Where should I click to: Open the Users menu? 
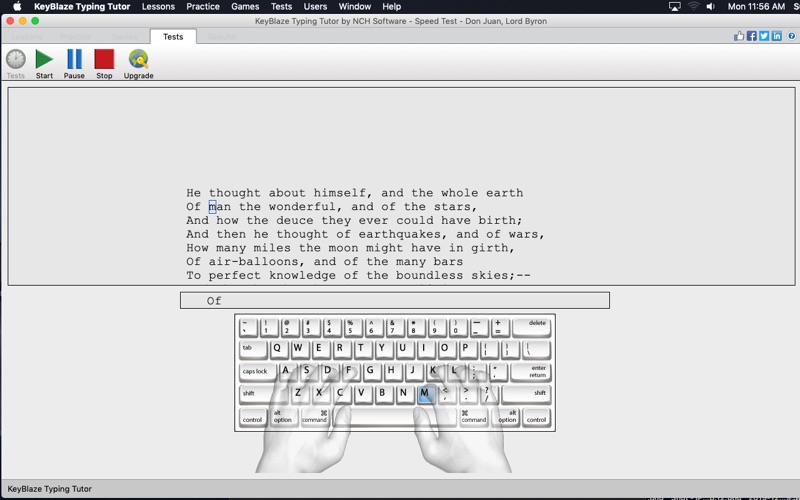coord(315,7)
